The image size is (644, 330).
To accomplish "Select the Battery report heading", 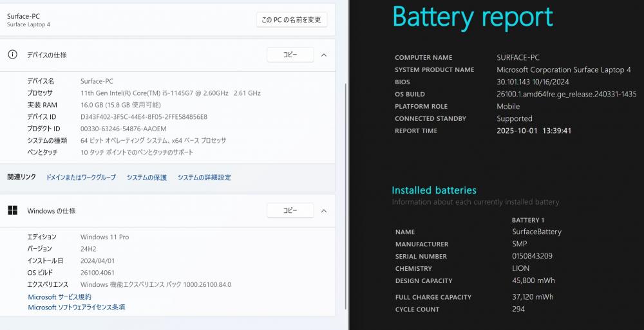I will 473,17.
